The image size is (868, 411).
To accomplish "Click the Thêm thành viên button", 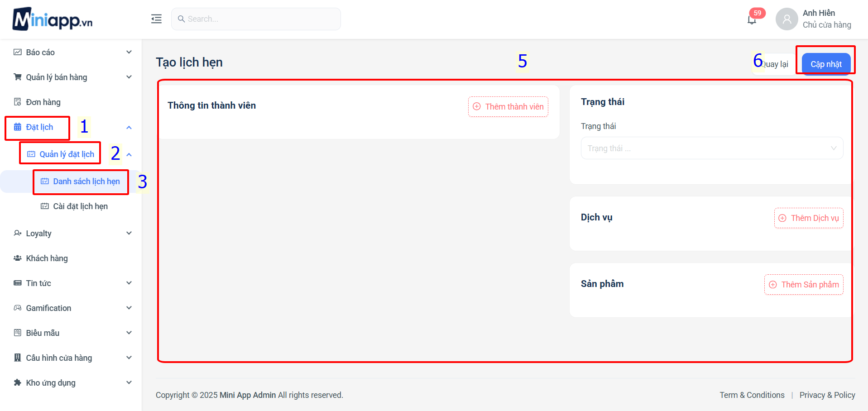I will pyautogui.click(x=508, y=107).
